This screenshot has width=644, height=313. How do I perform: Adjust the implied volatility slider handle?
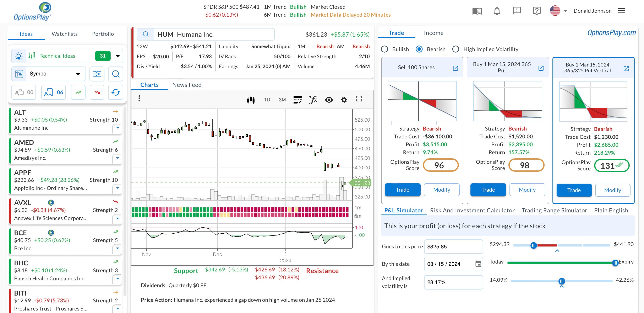click(x=562, y=281)
